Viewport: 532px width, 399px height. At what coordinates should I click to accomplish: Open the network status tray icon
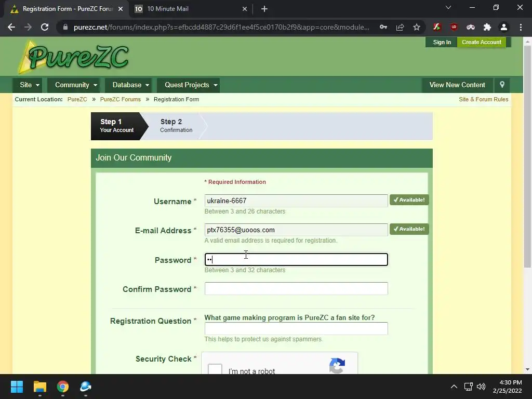pyautogui.click(x=469, y=387)
